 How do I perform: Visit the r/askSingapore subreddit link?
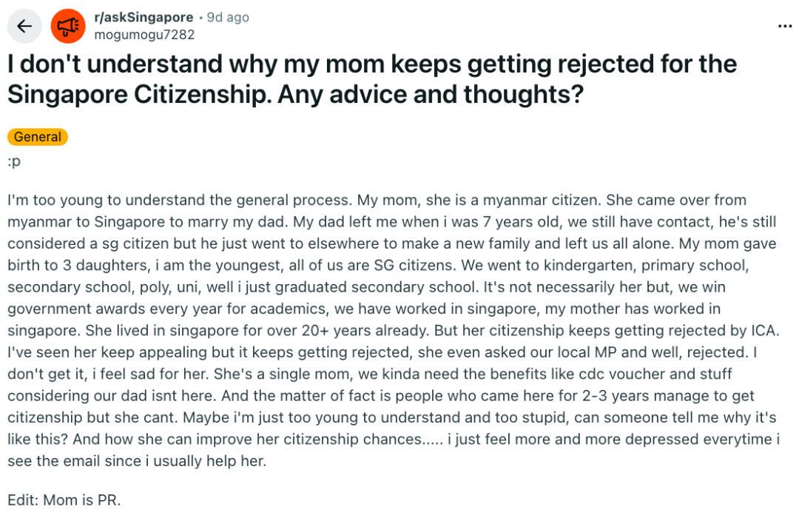(144, 17)
